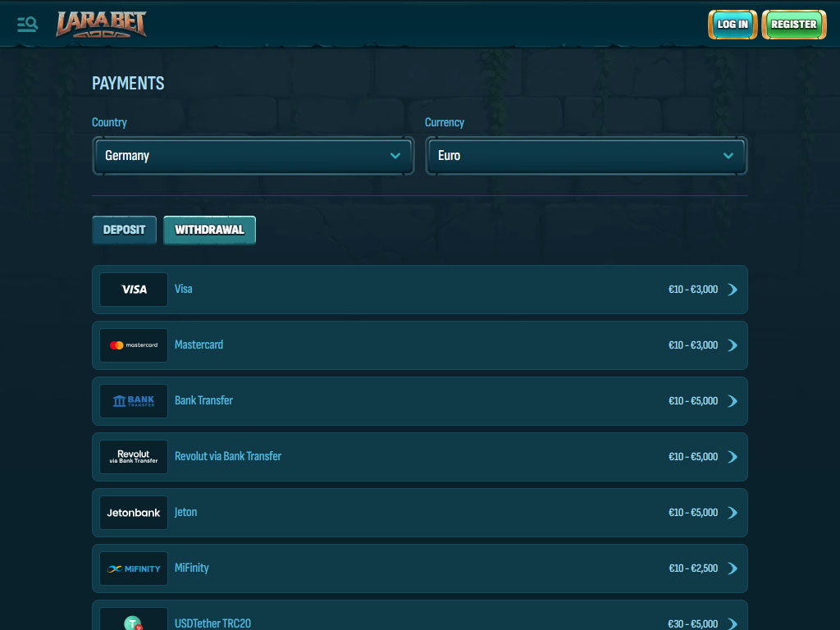Image resolution: width=840 pixels, height=630 pixels.
Task: Expand the Jeton row chevron arrow
Action: tap(733, 513)
